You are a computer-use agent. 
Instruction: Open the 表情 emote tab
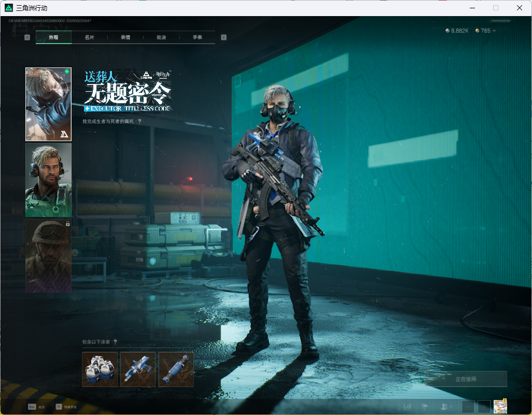125,37
